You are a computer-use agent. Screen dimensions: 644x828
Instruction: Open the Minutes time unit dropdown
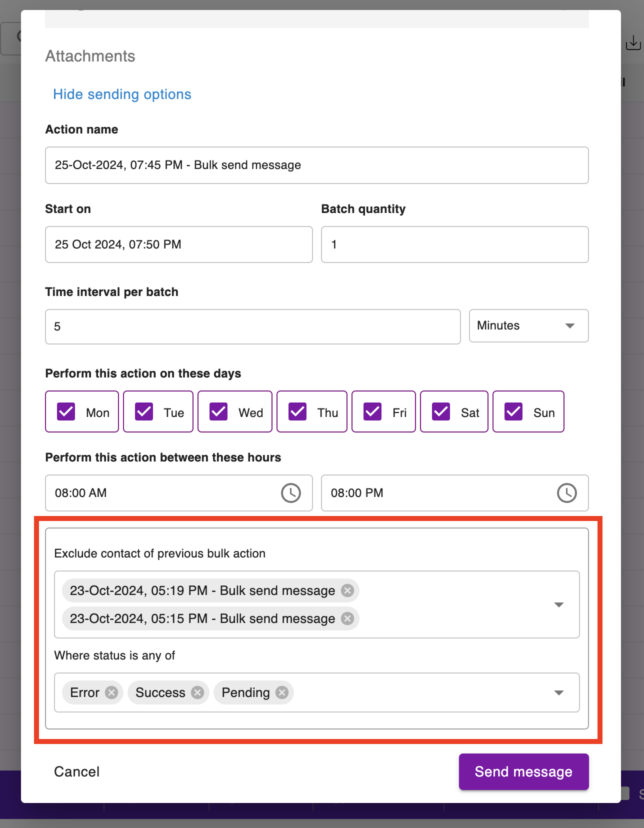(528, 326)
